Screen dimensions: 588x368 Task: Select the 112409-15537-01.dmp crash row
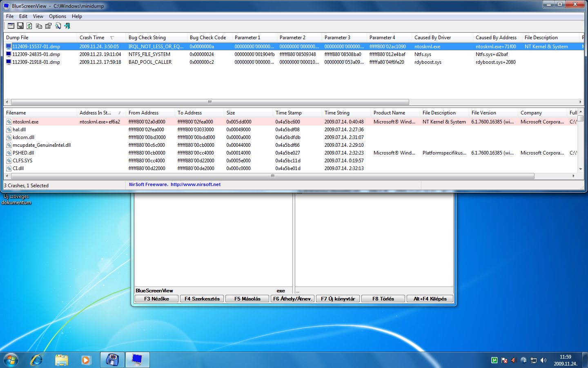[x=294, y=47]
